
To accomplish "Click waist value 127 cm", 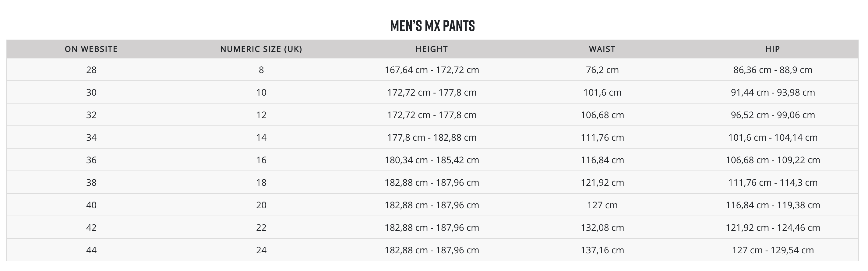I will (602, 205).
